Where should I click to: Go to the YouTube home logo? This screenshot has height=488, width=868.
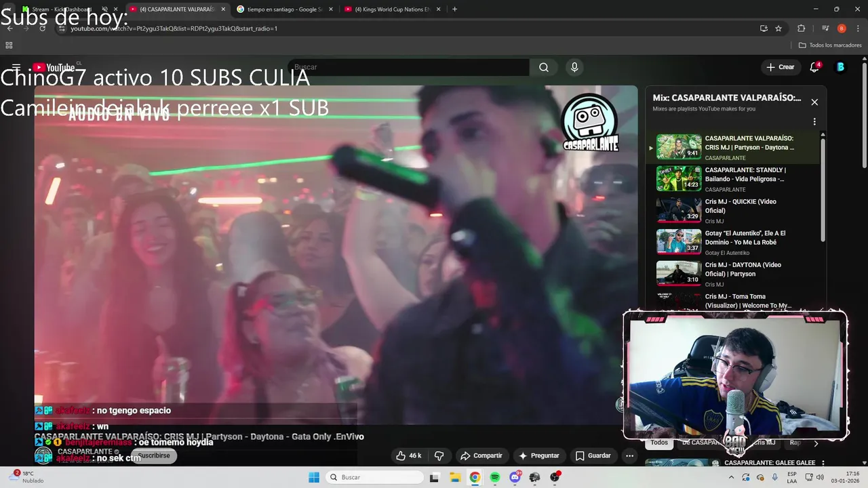click(x=54, y=67)
